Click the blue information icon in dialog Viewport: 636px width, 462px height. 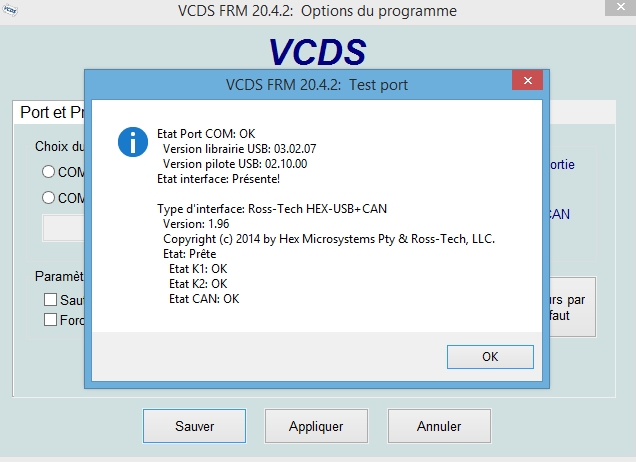133,141
